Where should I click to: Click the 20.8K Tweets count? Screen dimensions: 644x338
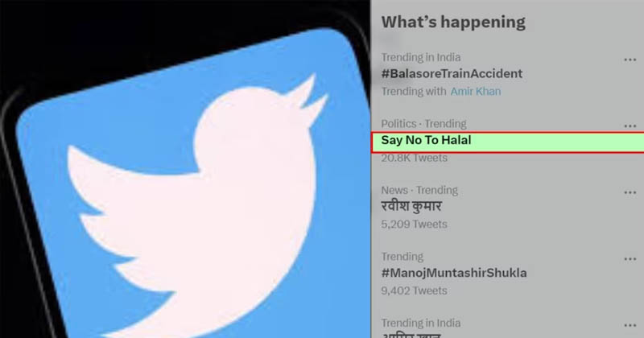414,158
